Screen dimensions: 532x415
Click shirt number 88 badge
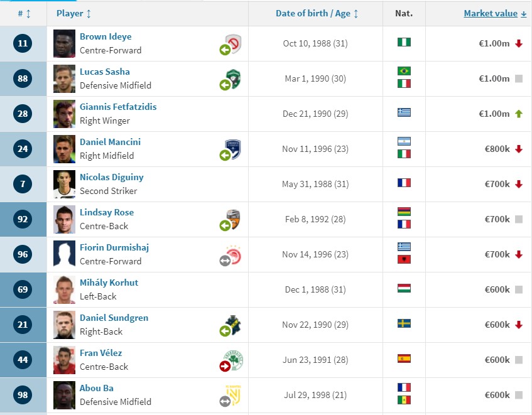pos(23,78)
